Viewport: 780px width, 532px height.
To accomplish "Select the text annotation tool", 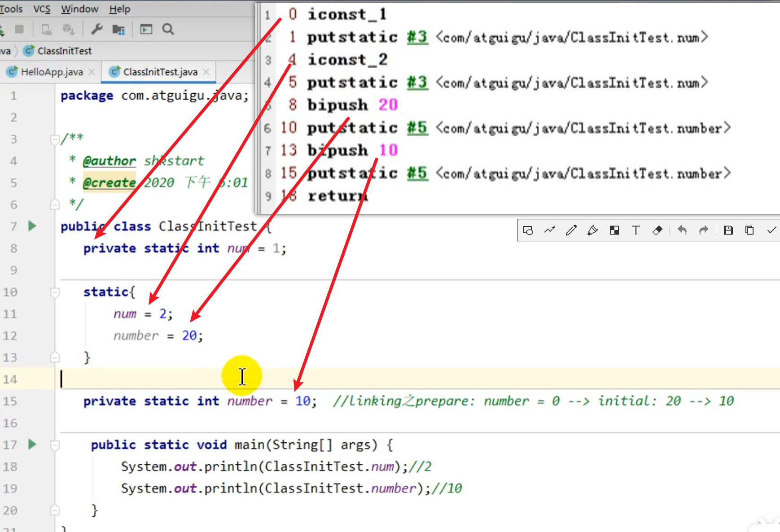I will pos(635,231).
